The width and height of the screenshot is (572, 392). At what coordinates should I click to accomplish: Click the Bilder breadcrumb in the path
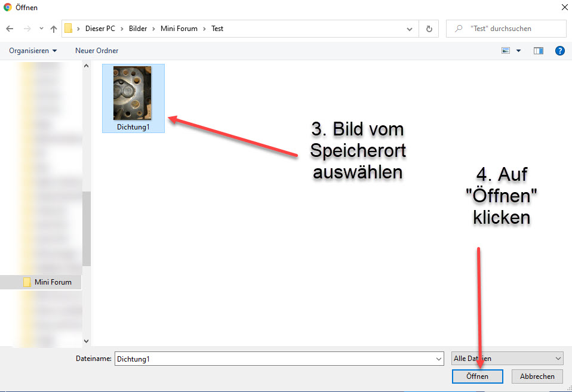tap(137, 29)
